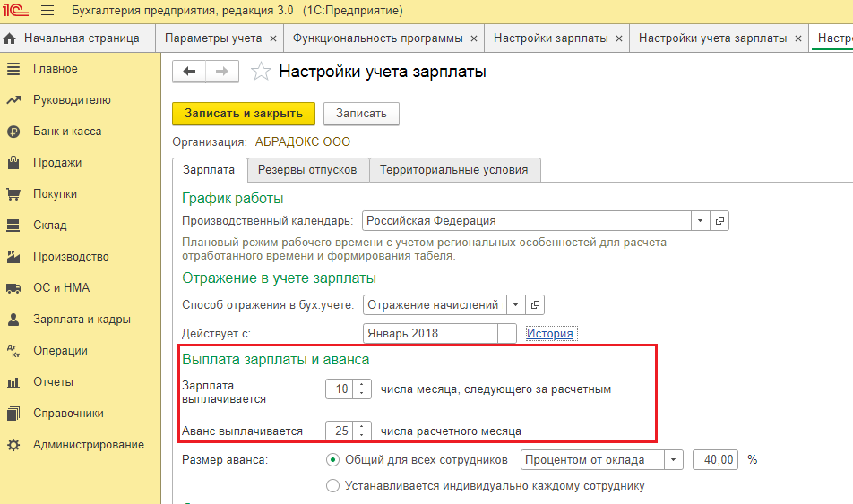Decrease the Зарплата выплачивается day value
853x504 pixels.
362,394
